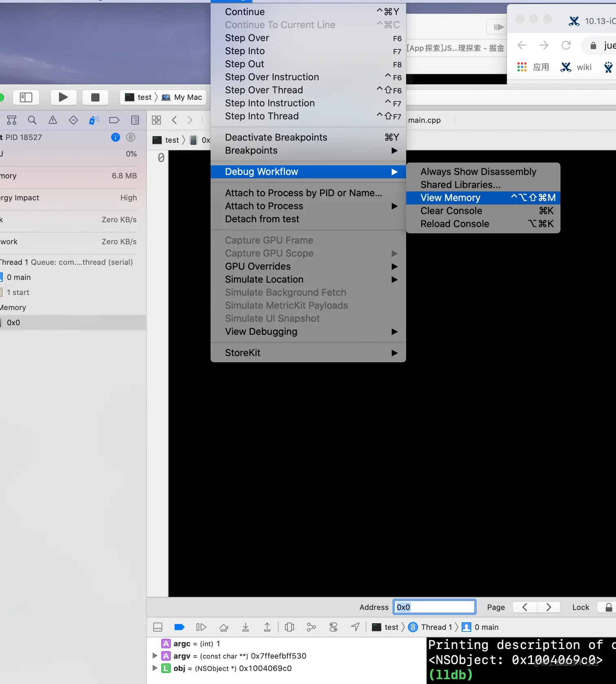
Task: Open the StoreKit submenu
Action: (x=308, y=352)
